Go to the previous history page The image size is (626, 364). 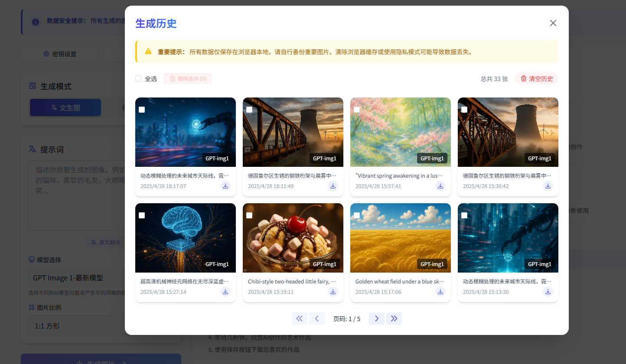317,318
